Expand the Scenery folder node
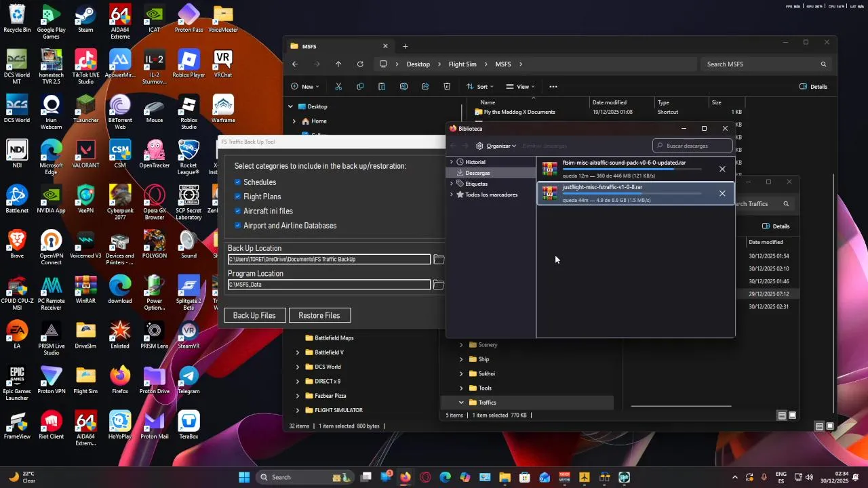The height and width of the screenshot is (488, 868). (x=462, y=345)
